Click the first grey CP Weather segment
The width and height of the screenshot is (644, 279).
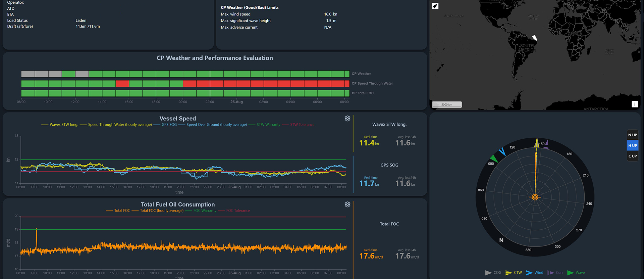(x=28, y=74)
